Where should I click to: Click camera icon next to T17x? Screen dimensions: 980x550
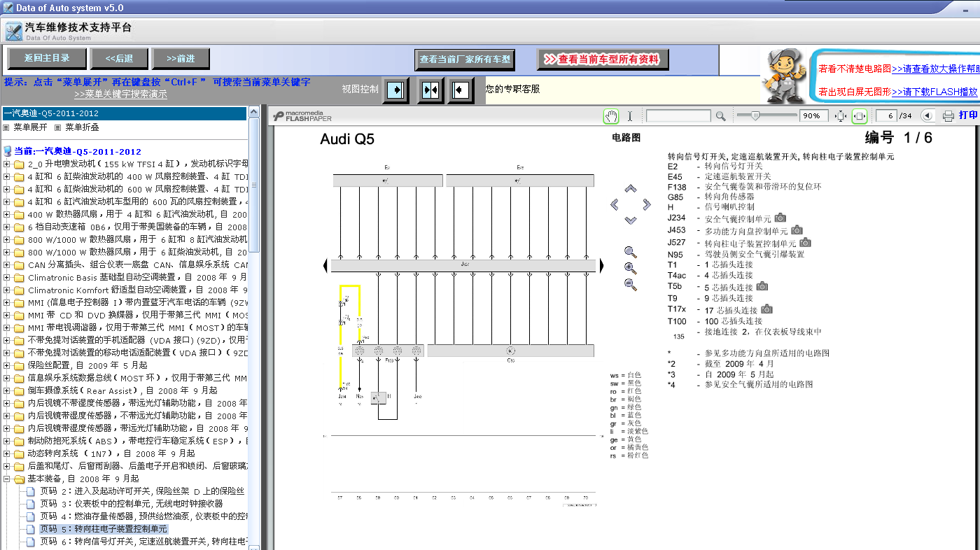(767, 309)
